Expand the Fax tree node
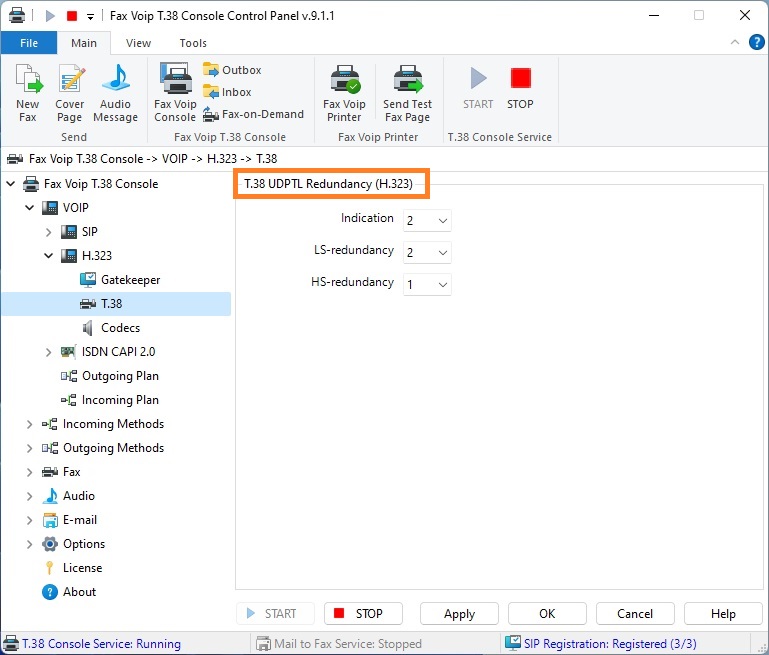 [30, 472]
